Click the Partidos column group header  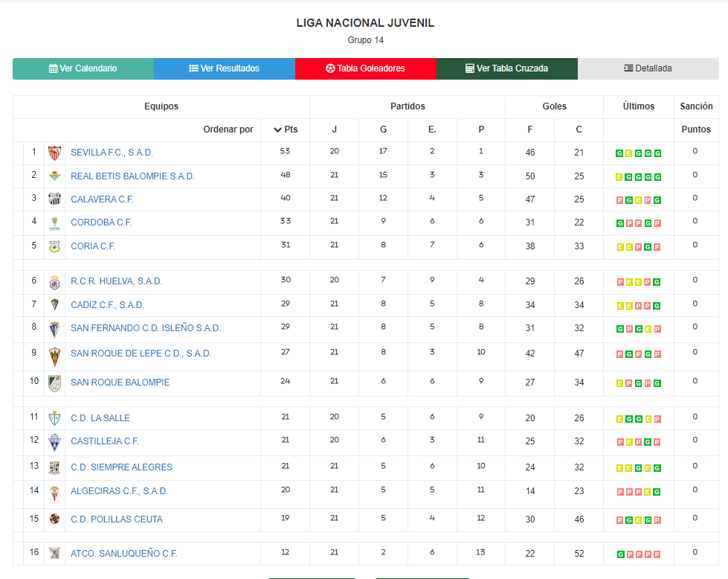408,106
